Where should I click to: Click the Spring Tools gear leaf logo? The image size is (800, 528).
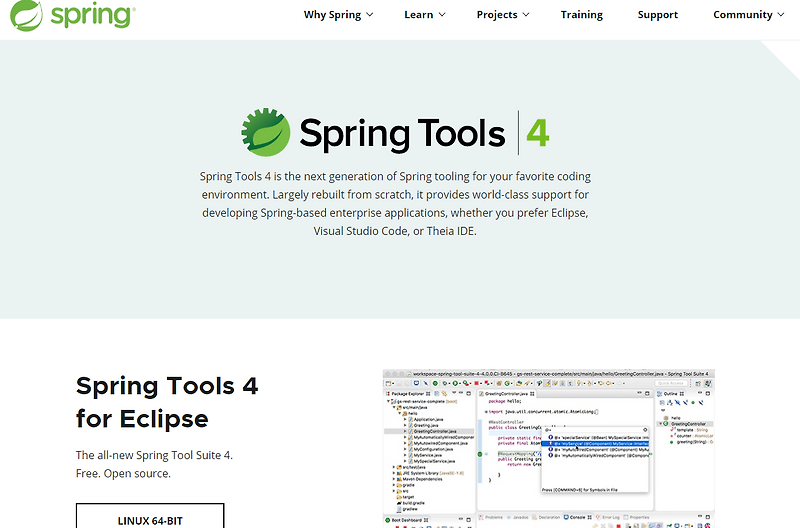pyautogui.click(x=266, y=132)
